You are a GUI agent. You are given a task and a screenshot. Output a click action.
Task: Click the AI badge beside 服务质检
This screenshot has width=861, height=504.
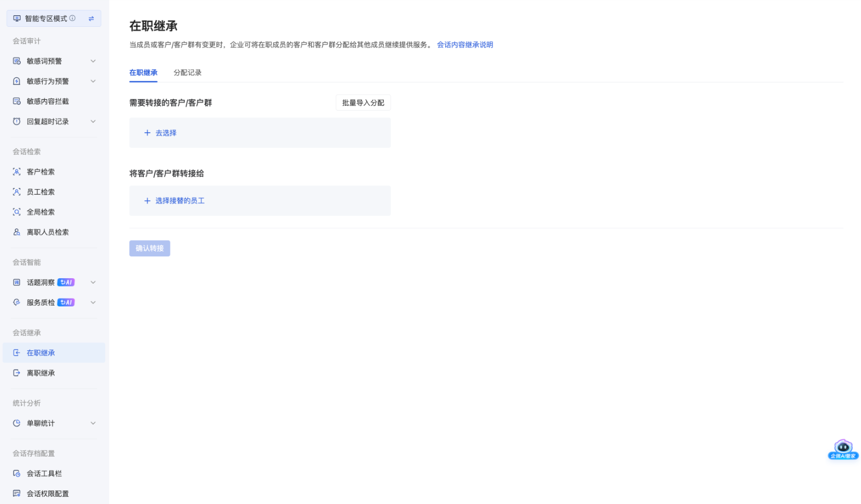coord(66,302)
